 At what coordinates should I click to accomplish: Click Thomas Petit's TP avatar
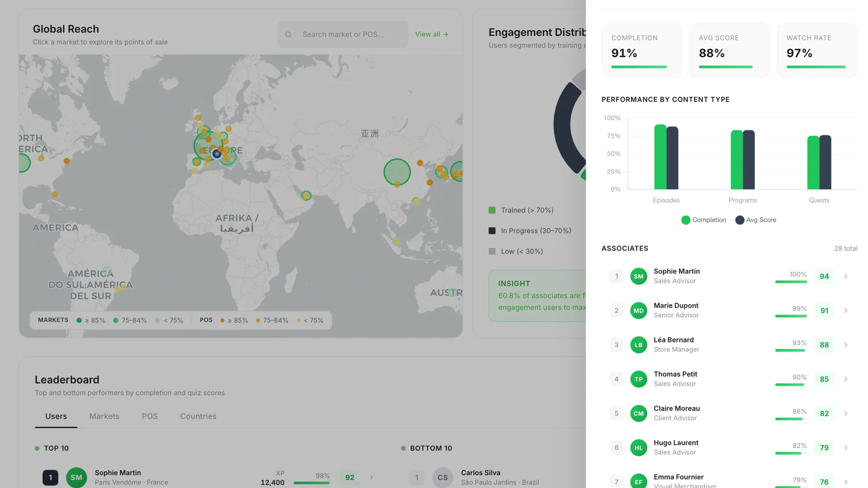tap(638, 380)
